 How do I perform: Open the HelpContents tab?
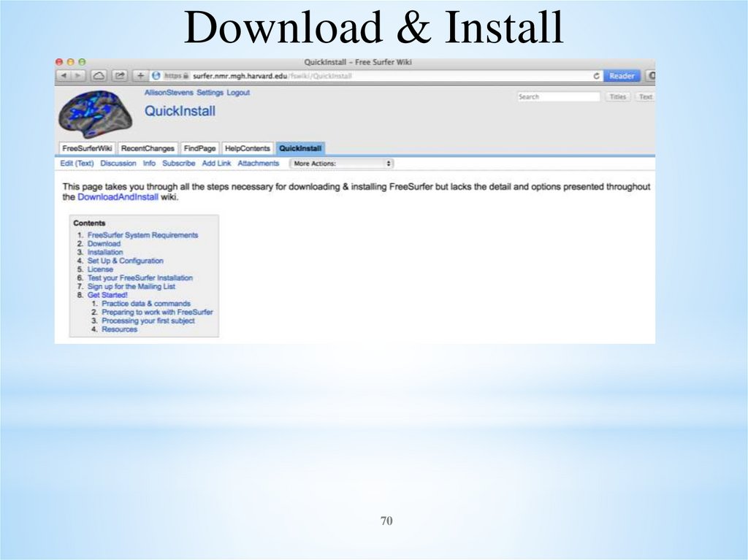click(248, 148)
